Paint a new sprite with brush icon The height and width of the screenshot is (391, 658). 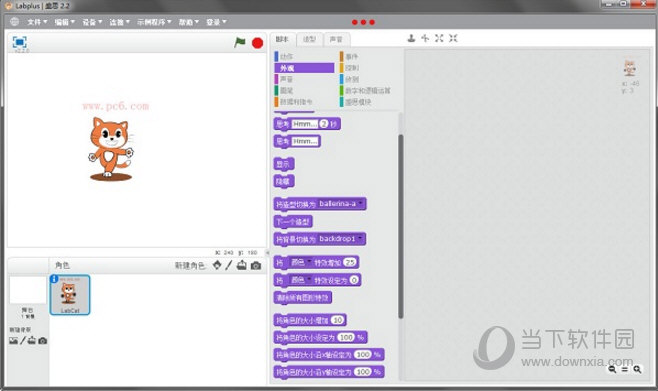[x=229, y=265]
